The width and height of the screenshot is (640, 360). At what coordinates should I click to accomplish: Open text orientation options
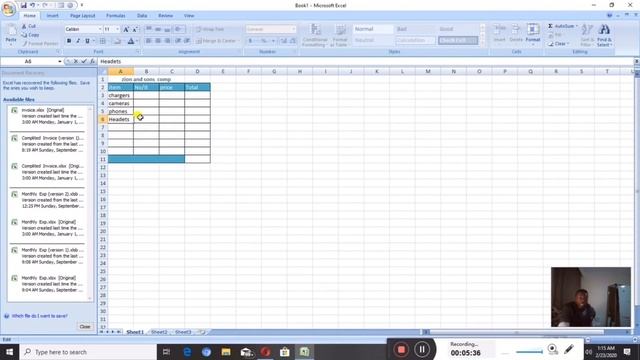point(178,29)
